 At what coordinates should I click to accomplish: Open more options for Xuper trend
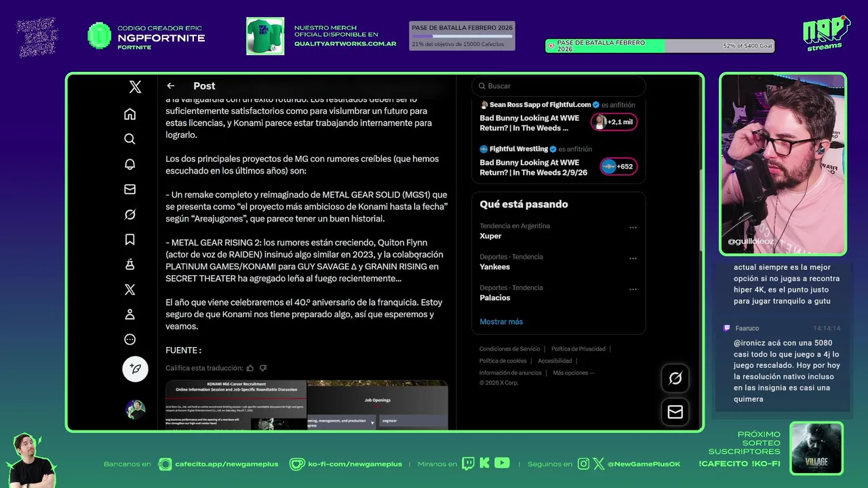[633, 228]
